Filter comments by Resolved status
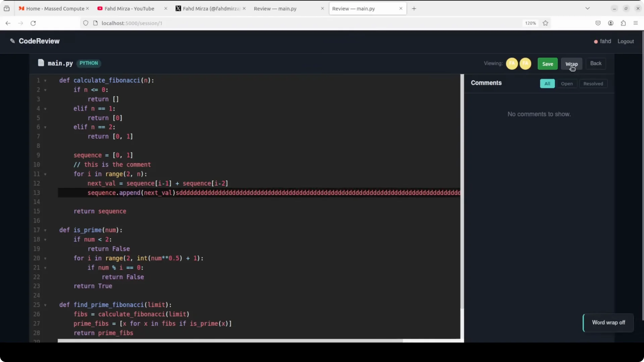Viewport: 644px width, 362px height. [593, 84]
